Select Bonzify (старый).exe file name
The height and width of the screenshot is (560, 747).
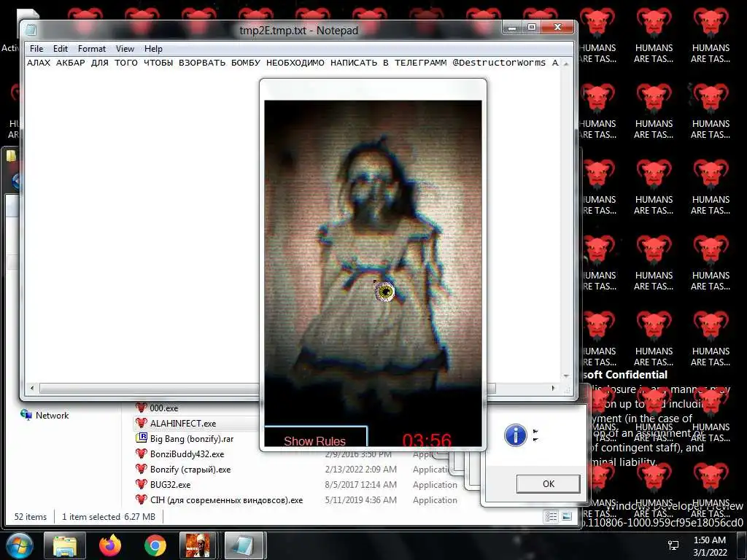190,469
